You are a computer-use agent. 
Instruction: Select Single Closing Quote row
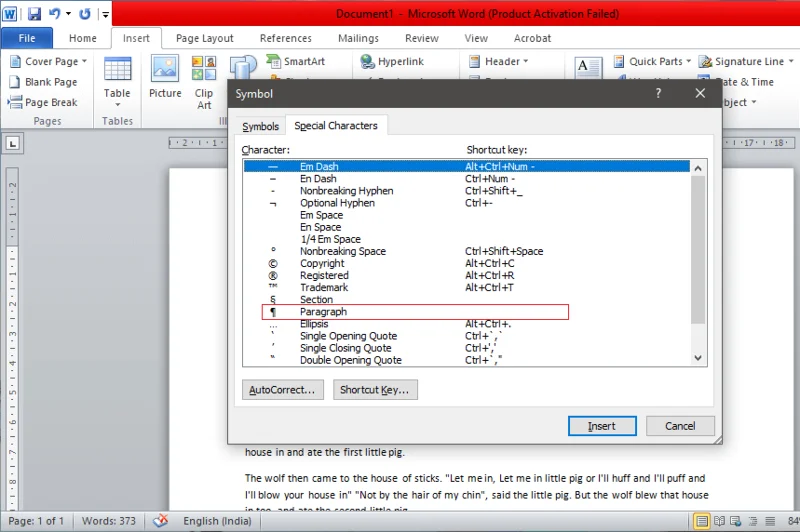(x=466, y=348)
